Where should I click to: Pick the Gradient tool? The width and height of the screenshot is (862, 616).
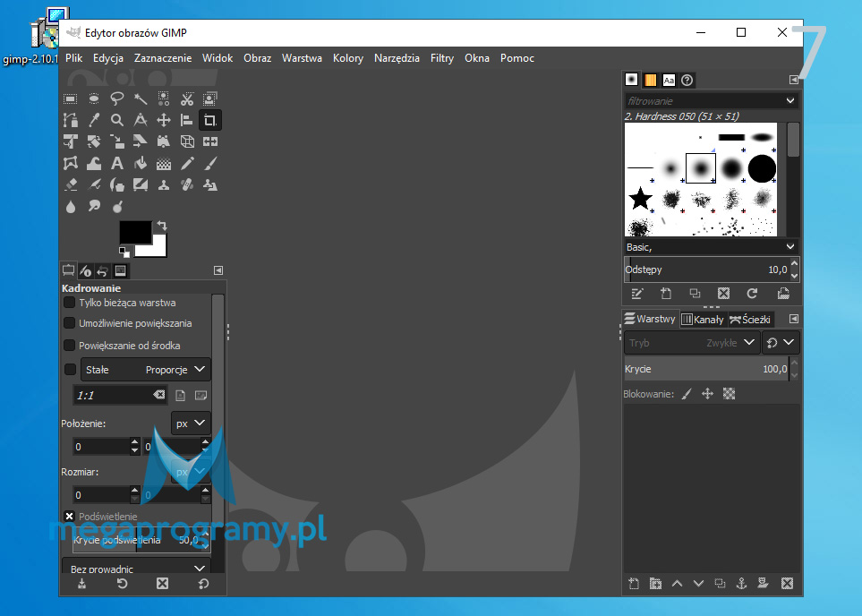tap(164, 163)
